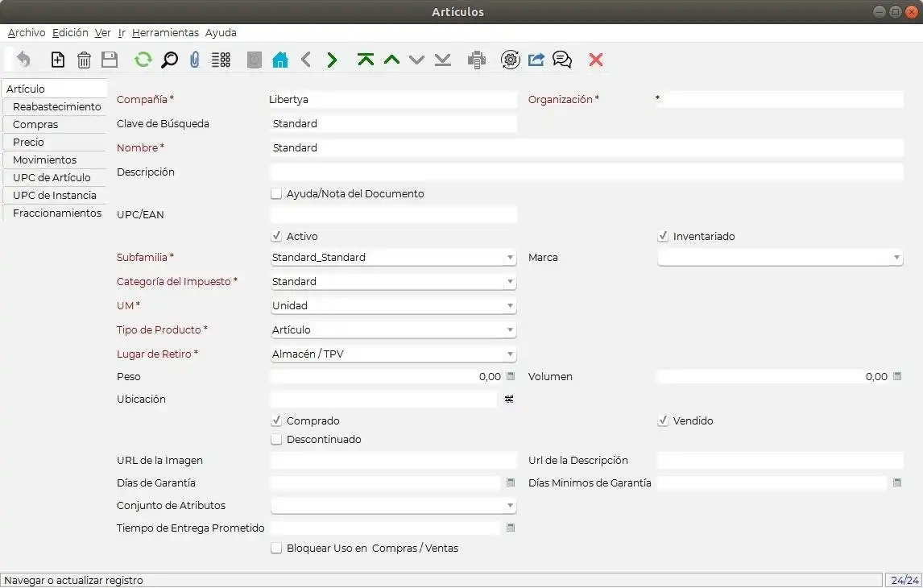Open calculator next to Días Minimos de Garantía
The width and height of the screenshot is (923, 588).
click(897, 482)
